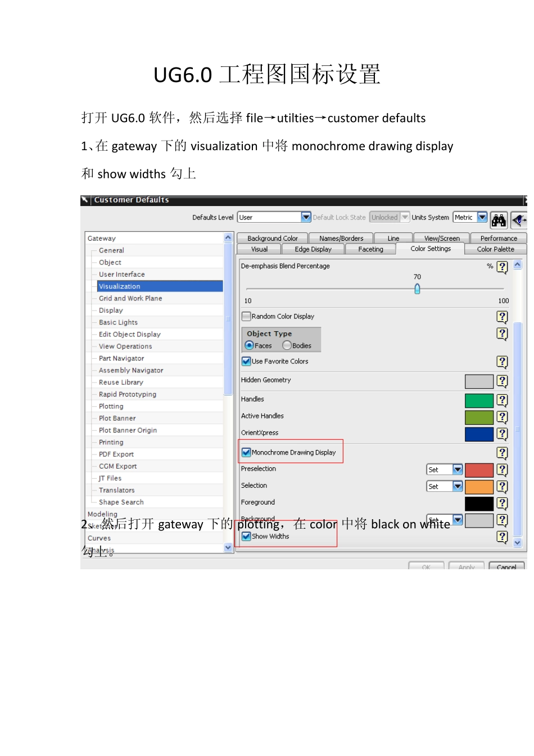
Task: Click the green Handles color swatch
Action: [479, 400]
